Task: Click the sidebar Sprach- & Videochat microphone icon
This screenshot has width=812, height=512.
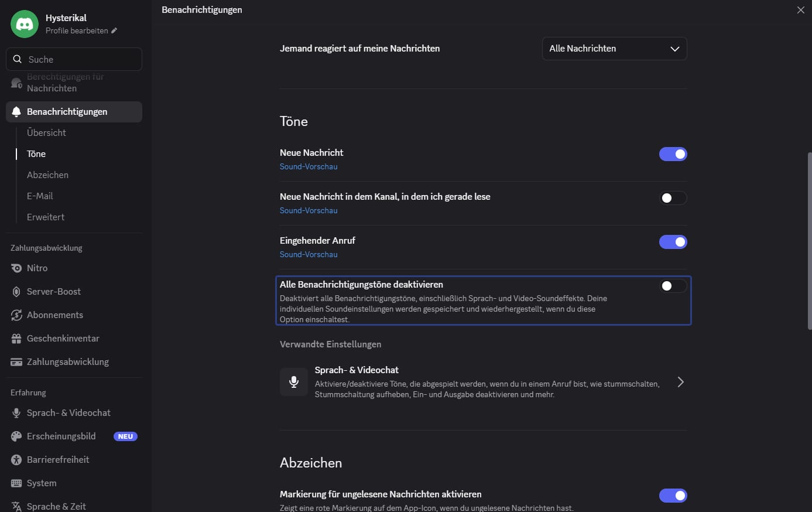Action: click(x=16, y=413)
